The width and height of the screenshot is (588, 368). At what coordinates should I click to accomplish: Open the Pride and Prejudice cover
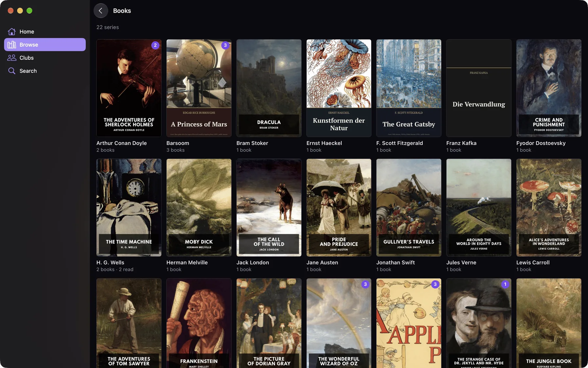(x=339, y=208)
